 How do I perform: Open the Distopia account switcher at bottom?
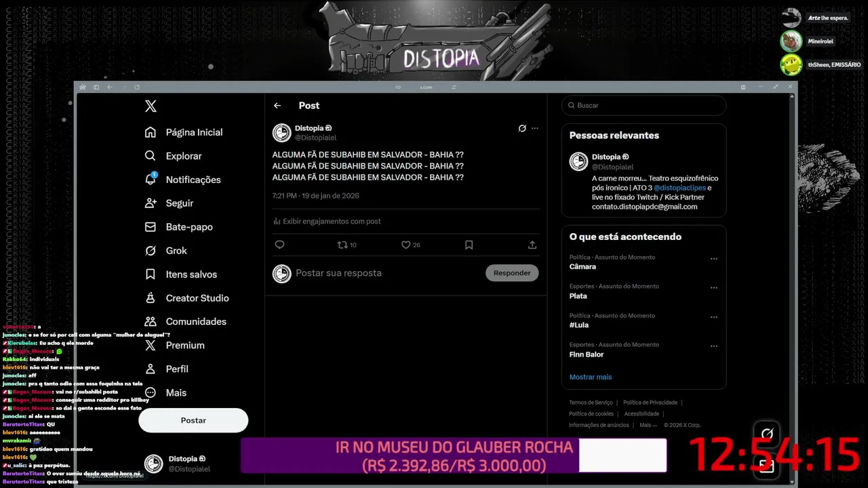coord(178,464)
